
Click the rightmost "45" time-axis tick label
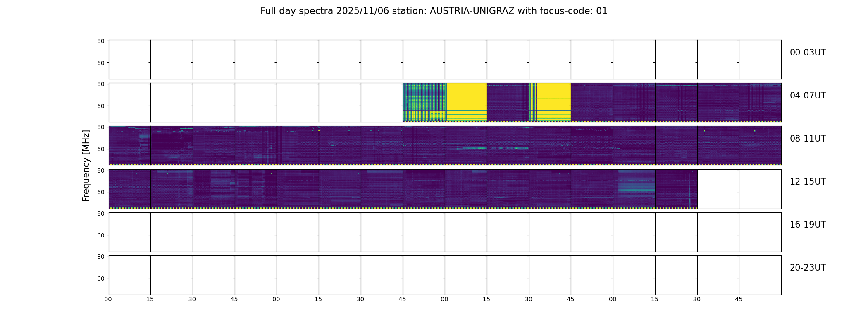(739, 299)
